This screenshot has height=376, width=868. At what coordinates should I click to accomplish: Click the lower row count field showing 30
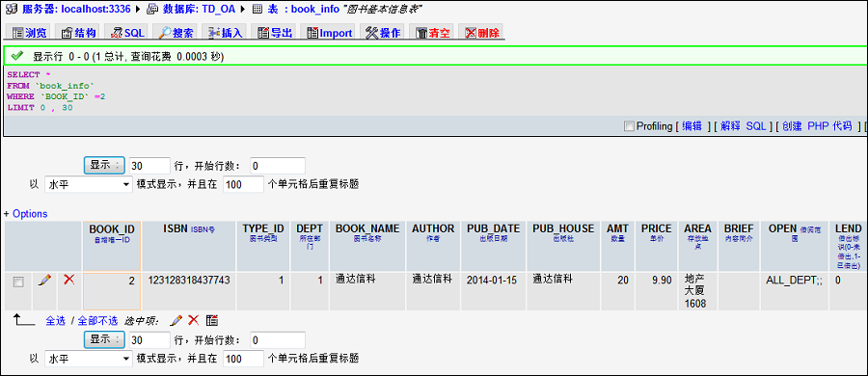[x=149, y=340]
